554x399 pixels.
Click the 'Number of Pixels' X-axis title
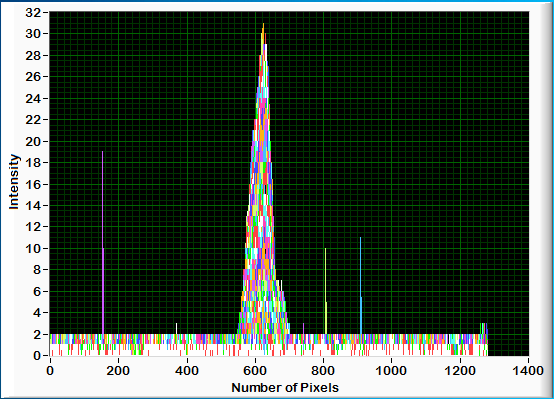[x=285, y=388]
